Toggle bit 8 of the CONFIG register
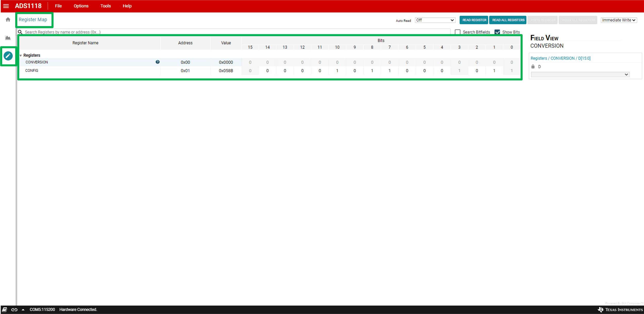The width and height of the screenshot is (644, 314). click(372, 71)
